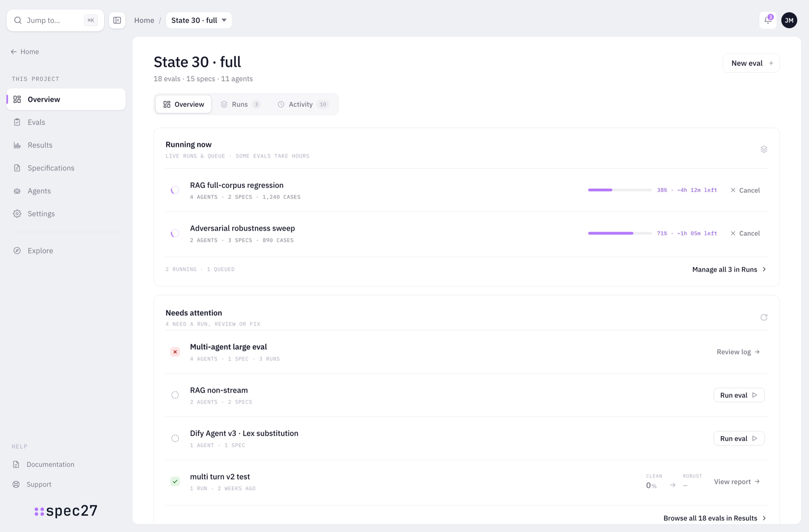809x532 pixels.
Task: Click the RAG full-corpus regression title
Action: click(236, 185)
